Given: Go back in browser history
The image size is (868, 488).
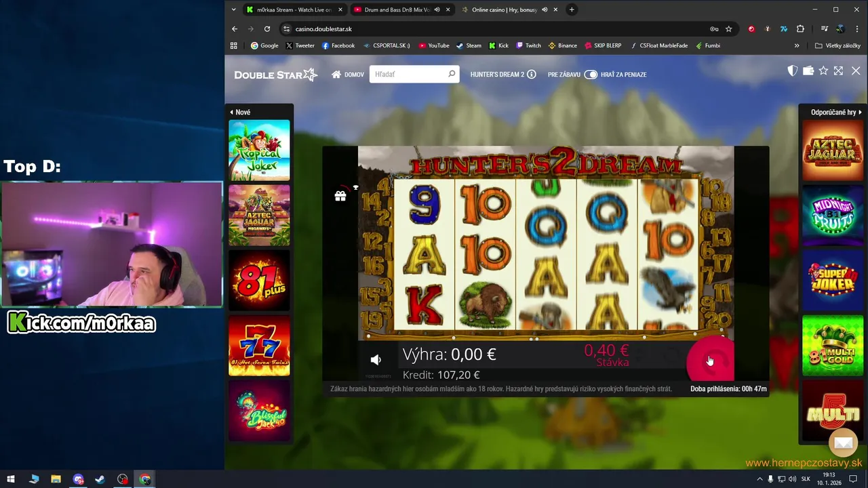Looking at the screenshot, I should pyautogui.click(x=235, y=29).
